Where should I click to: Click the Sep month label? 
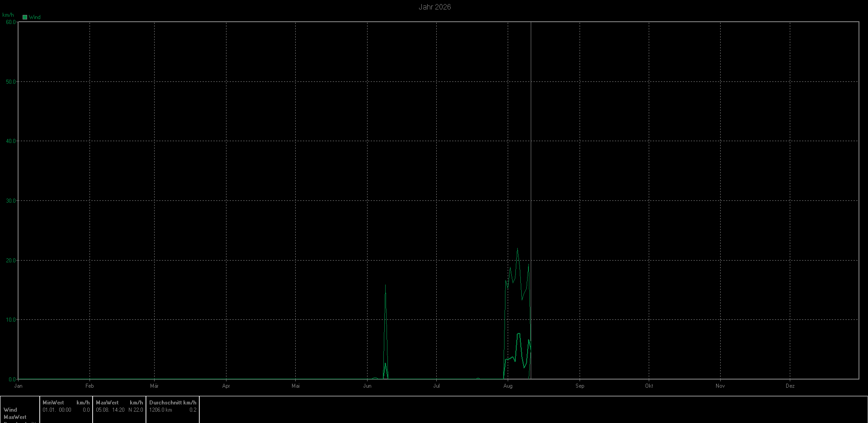coord(580,386)
